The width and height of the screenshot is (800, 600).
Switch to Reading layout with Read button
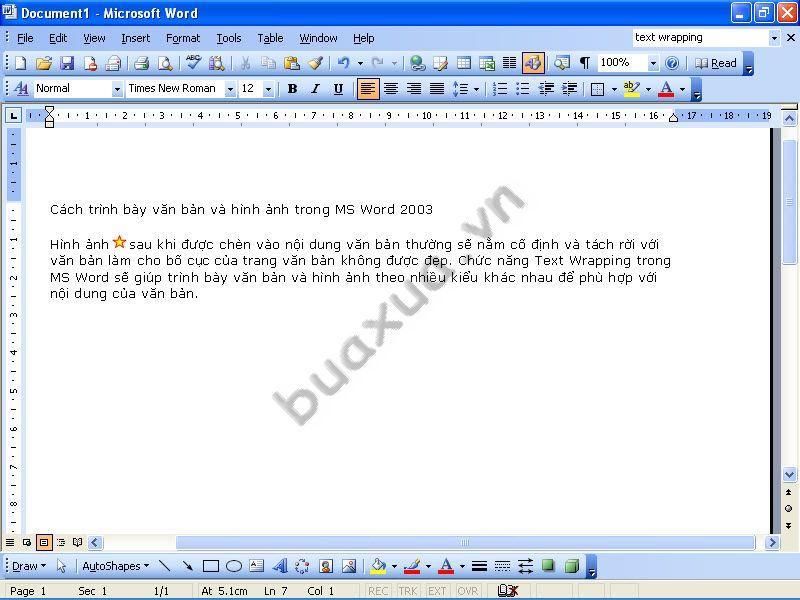pos(715,63)
